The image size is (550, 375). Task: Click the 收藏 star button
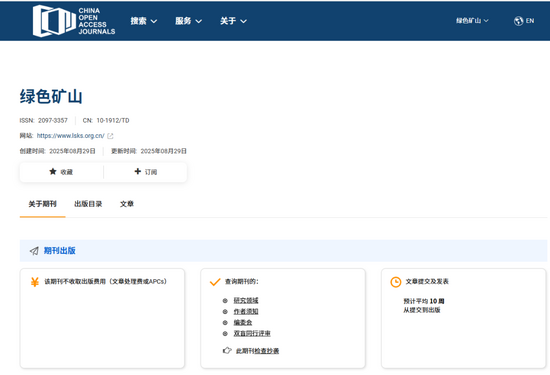tap(61, 172)
